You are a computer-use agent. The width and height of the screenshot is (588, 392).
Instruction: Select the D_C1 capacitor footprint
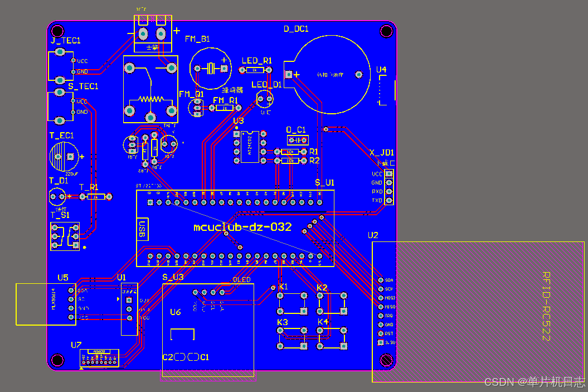(298, 141)
